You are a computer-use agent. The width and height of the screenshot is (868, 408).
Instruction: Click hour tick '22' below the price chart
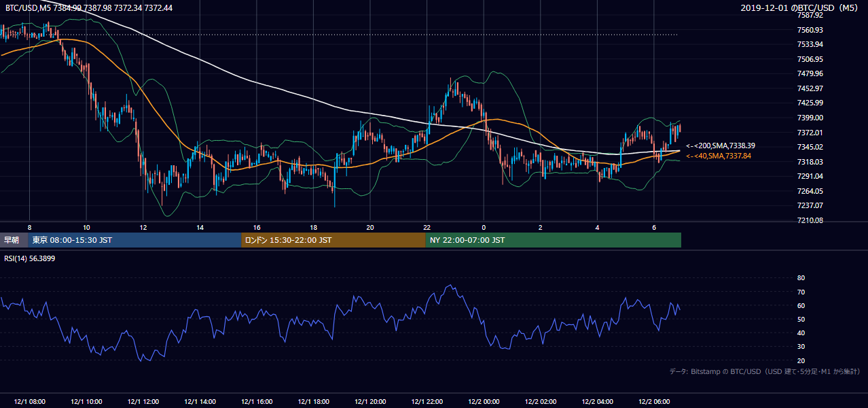pyautogui.click(x=427, y=227)
